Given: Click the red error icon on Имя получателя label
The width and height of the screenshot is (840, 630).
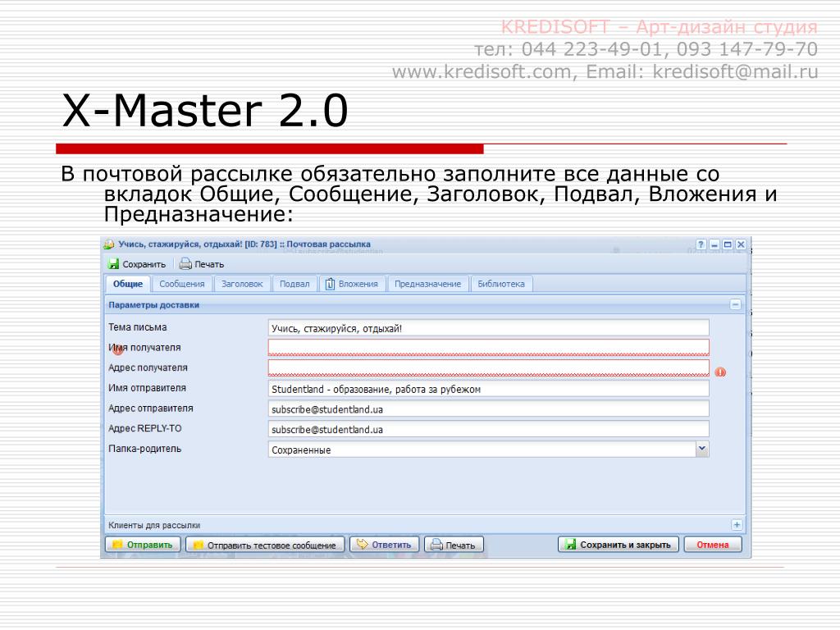Looking at the screenshot, I should point(118,349).
